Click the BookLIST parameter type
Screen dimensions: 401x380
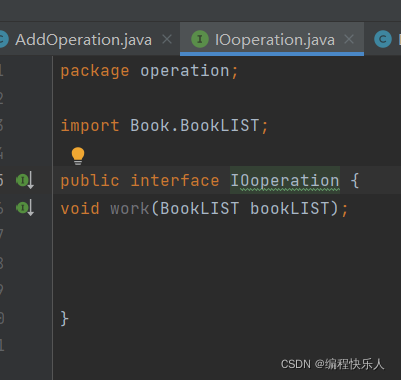click(200, 208)
